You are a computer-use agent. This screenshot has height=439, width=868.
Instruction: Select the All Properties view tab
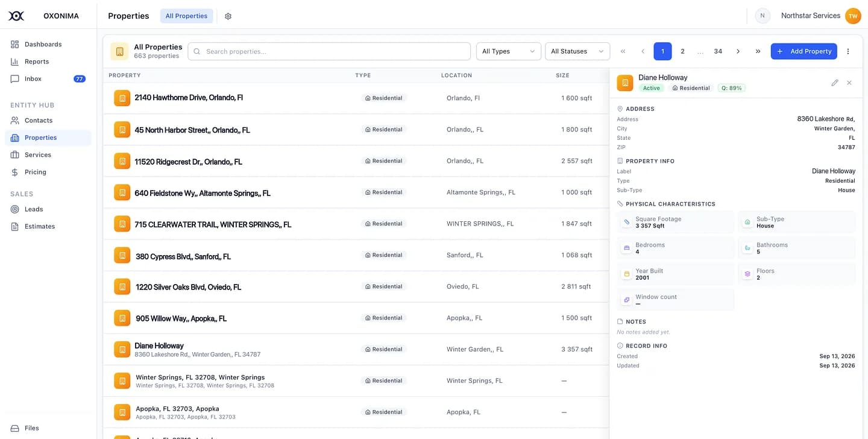pos(186,16)
